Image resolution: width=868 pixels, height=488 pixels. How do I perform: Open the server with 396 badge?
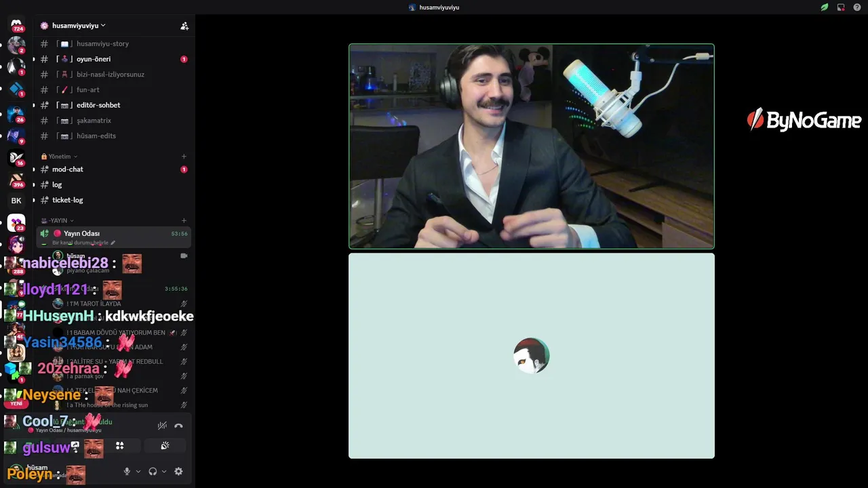click(16, 180)
